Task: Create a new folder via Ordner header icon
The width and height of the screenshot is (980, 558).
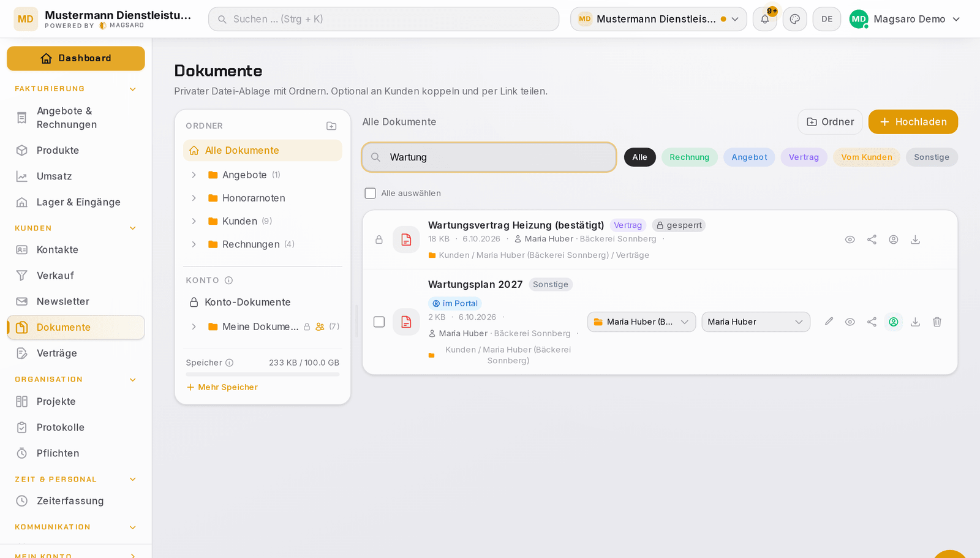Action: (331, 126)
